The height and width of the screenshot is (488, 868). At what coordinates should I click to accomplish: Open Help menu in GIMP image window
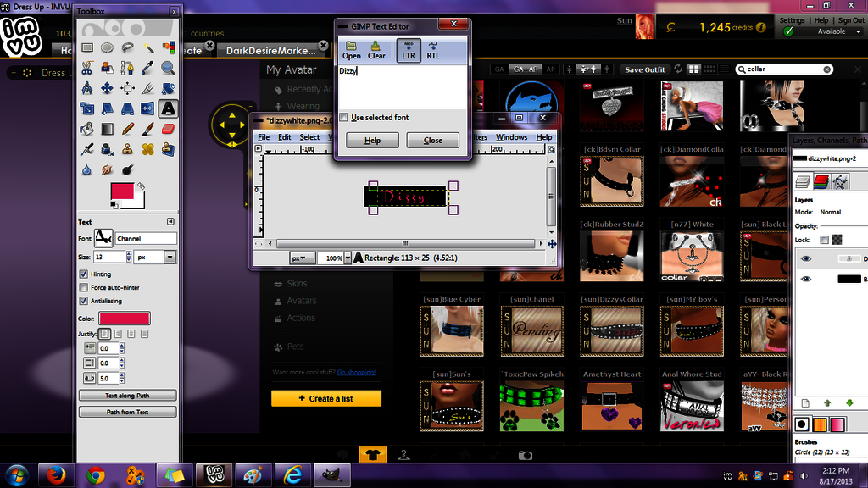coord(543,137)
